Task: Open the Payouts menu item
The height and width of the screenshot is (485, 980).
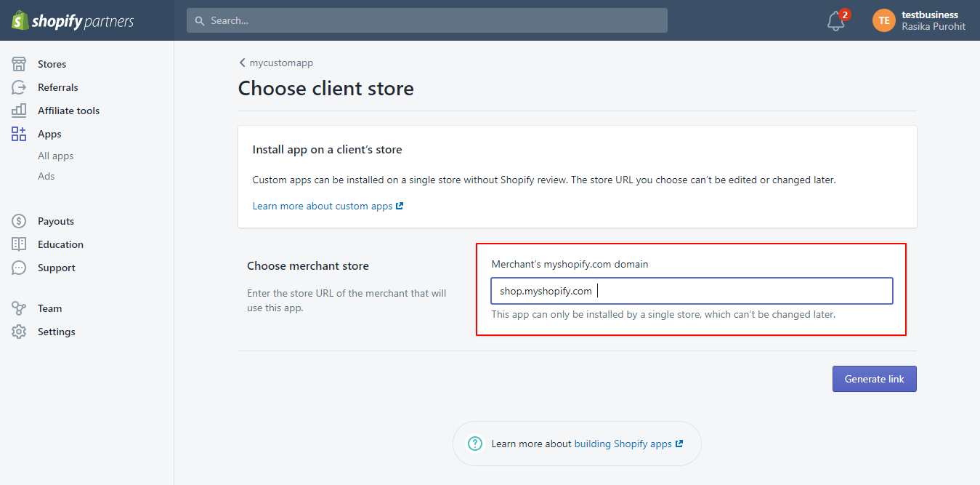Action: [x=56, y=221]
